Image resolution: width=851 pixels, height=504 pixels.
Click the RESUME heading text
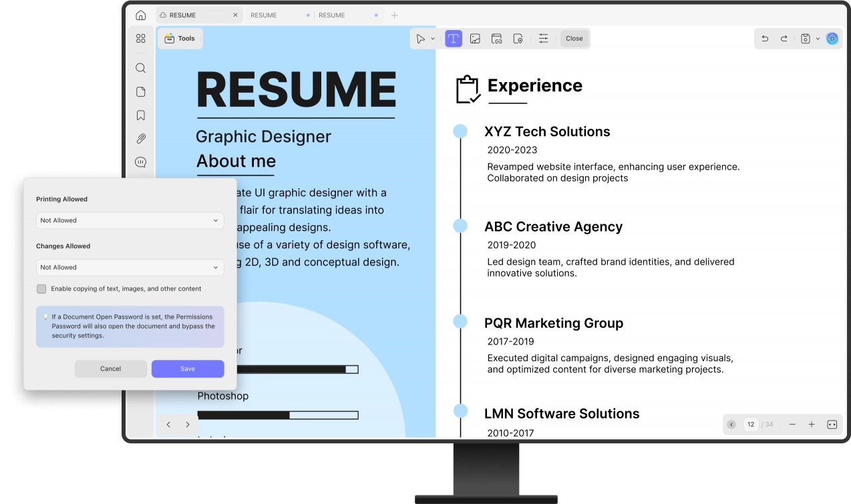(x=296, y=89)
